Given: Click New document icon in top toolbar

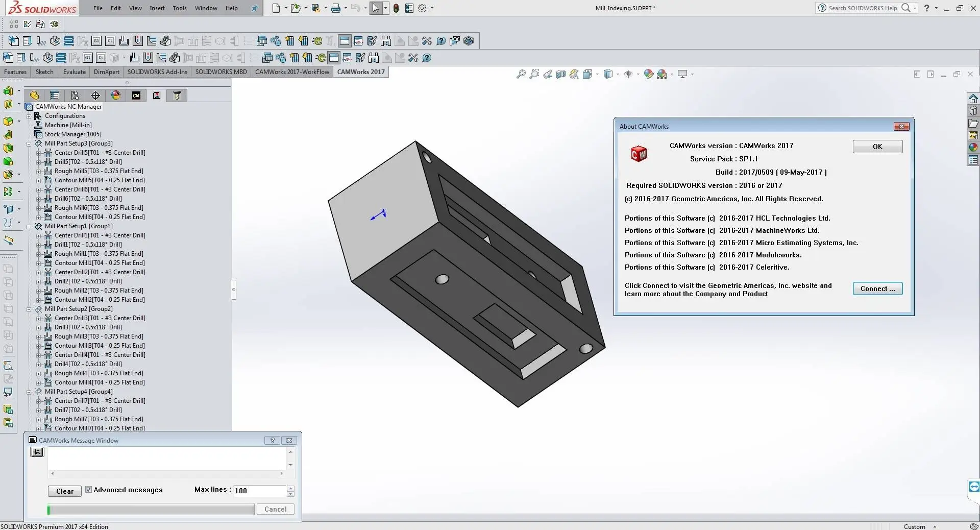Looking at the screenshot, I should click(276, 8).
